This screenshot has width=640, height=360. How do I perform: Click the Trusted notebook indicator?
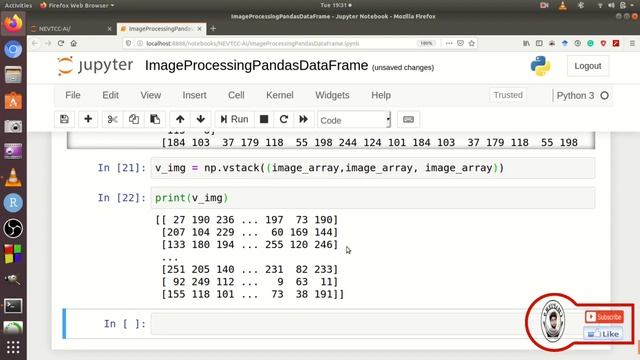508,95
